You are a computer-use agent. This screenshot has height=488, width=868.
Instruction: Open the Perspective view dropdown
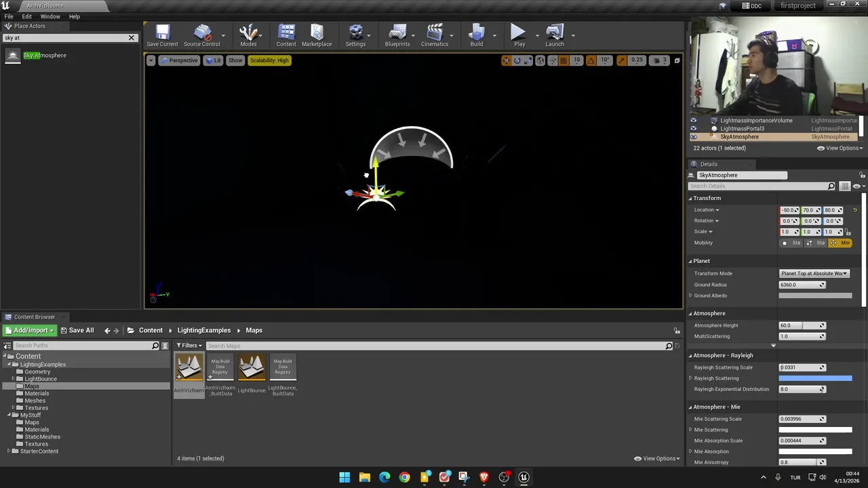179,60
